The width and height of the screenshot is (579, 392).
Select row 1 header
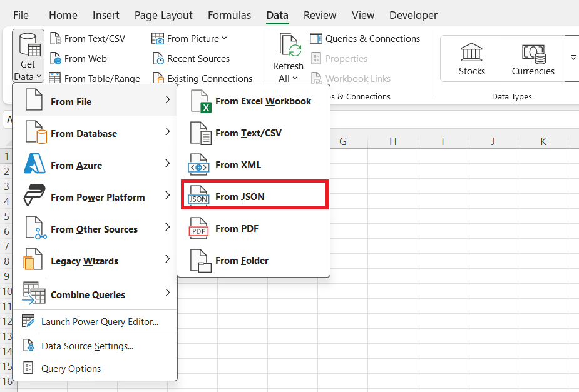(x=6, y=156)
